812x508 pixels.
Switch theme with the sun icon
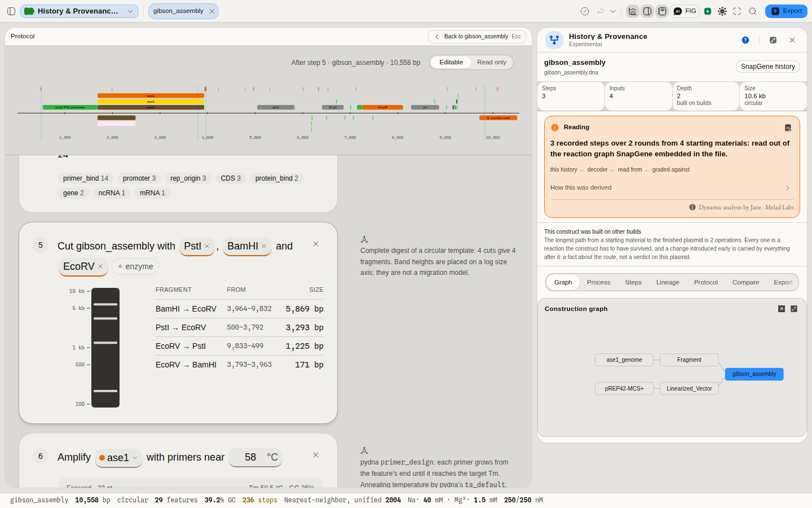coord(722,11)
